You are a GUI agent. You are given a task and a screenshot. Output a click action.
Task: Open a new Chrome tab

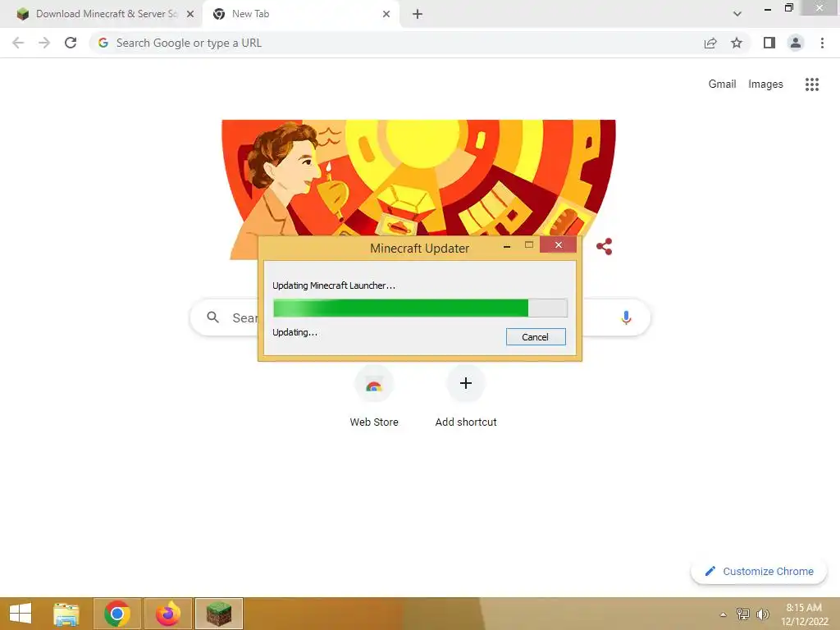[418, 14]
